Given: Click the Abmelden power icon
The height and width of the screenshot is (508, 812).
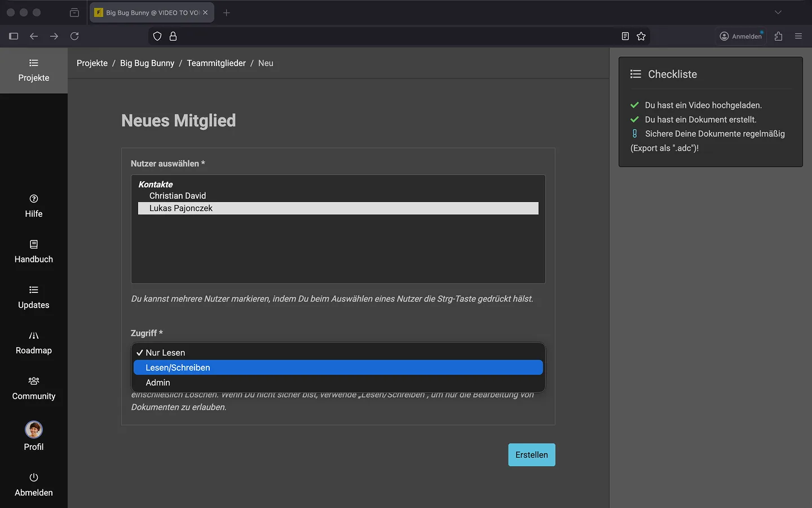Looking at the screenshot, I should 34,478.
